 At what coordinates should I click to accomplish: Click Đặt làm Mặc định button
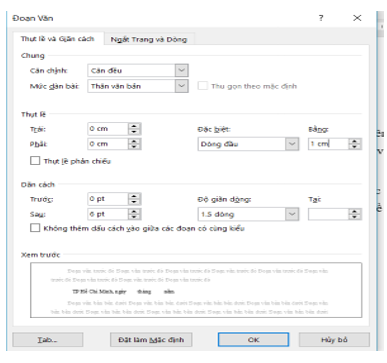click(151, 340)
